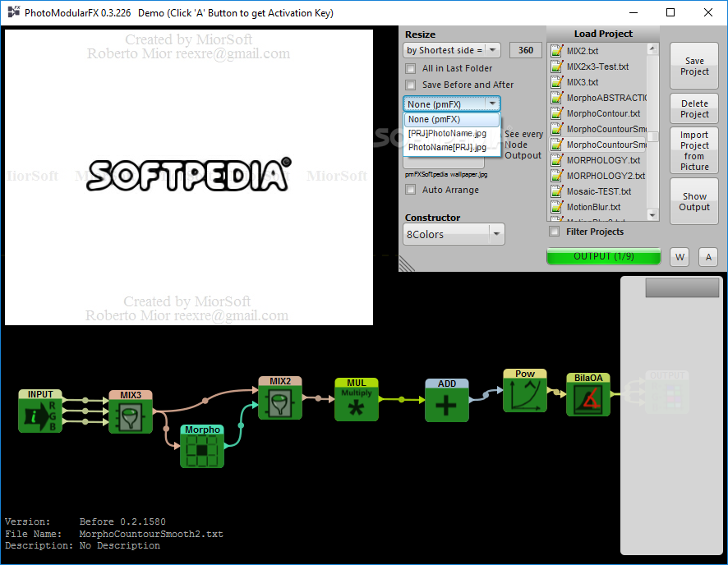Choose PhotoName[PRJ].jpg naming option
Viewport: 728px width, 565px height.
(x=452, y=147)
